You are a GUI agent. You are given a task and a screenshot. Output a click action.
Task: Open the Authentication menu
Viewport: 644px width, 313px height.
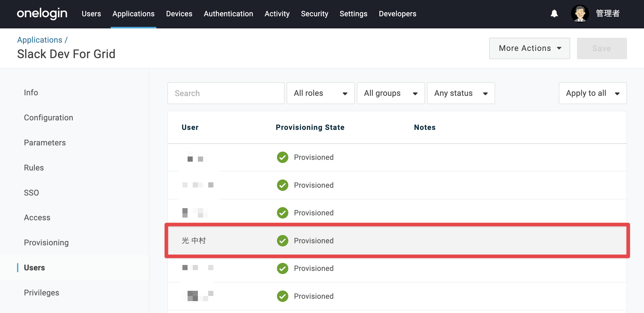click(228, 14)
